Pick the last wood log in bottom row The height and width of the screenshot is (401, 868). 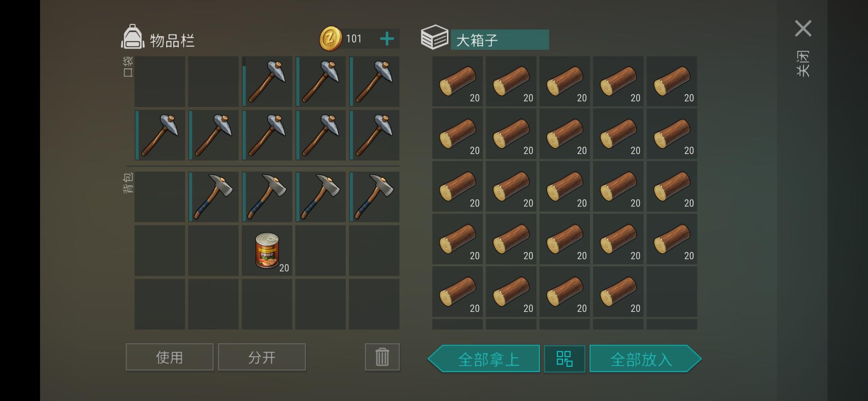pyautogui.click(x=618, y=291)
